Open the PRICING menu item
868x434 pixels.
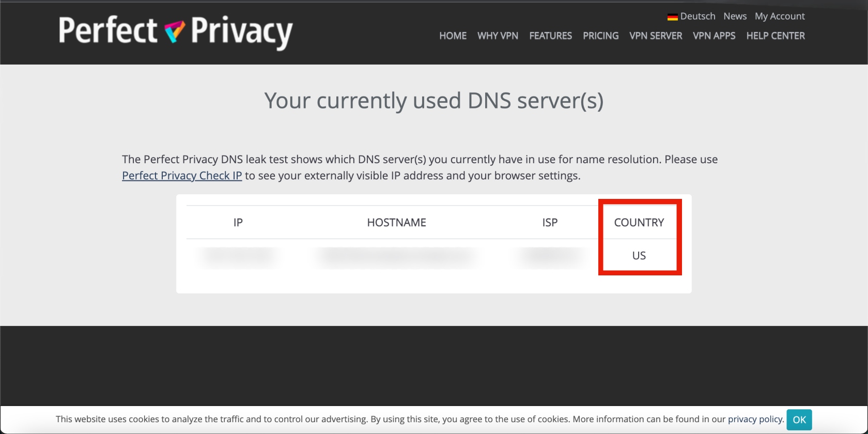(600, 36)
